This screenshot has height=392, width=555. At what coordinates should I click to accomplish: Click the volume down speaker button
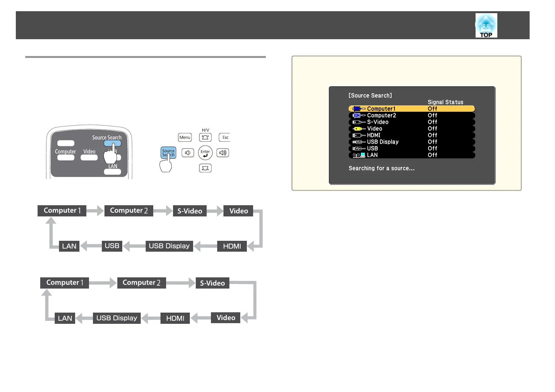pos(188,153)
